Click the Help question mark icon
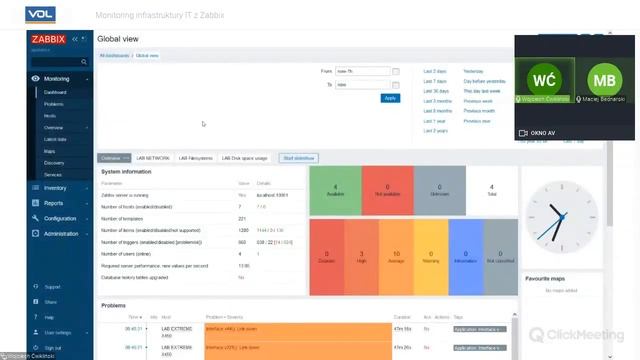Screen dimensions: 640x360 [36, 317]
